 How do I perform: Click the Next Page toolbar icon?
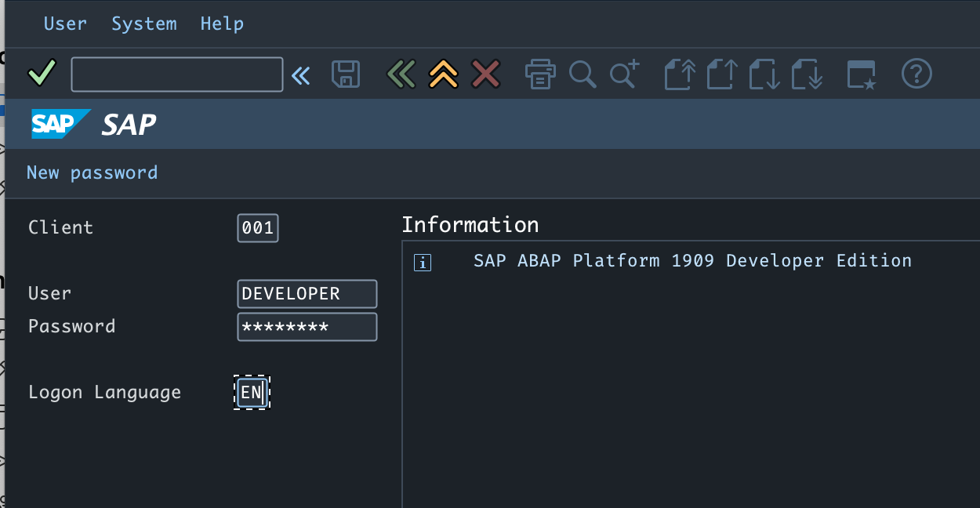coord(764,74)
